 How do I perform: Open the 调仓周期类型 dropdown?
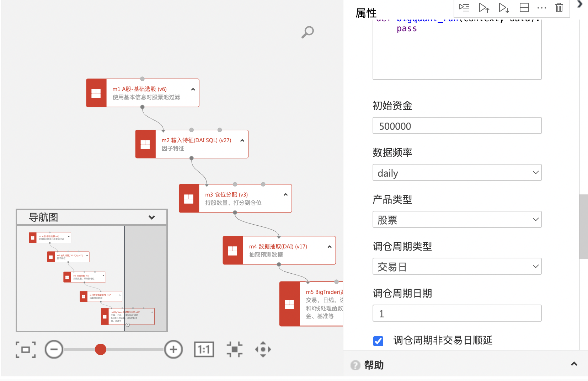coord(457,267)
